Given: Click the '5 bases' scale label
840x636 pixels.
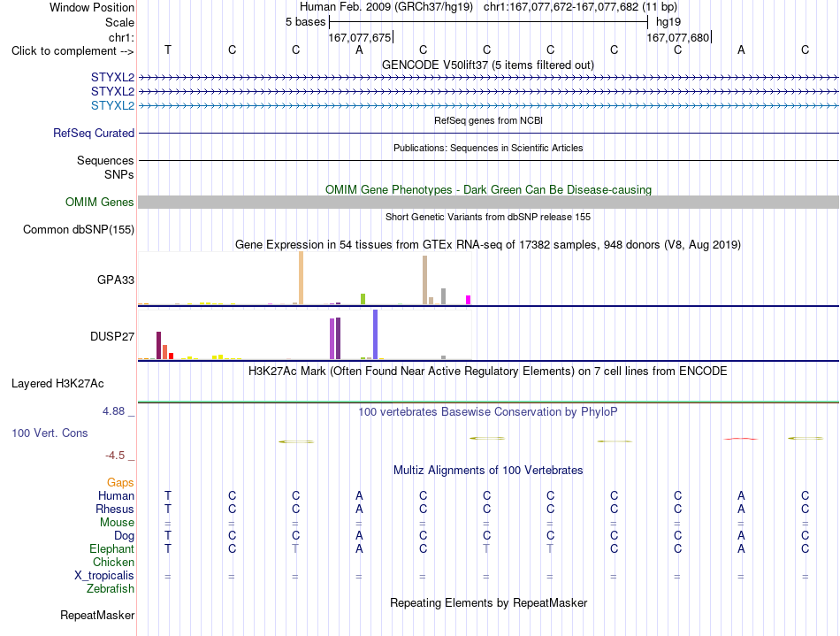Looking at the screenshot, I should [x=305, y=22].
